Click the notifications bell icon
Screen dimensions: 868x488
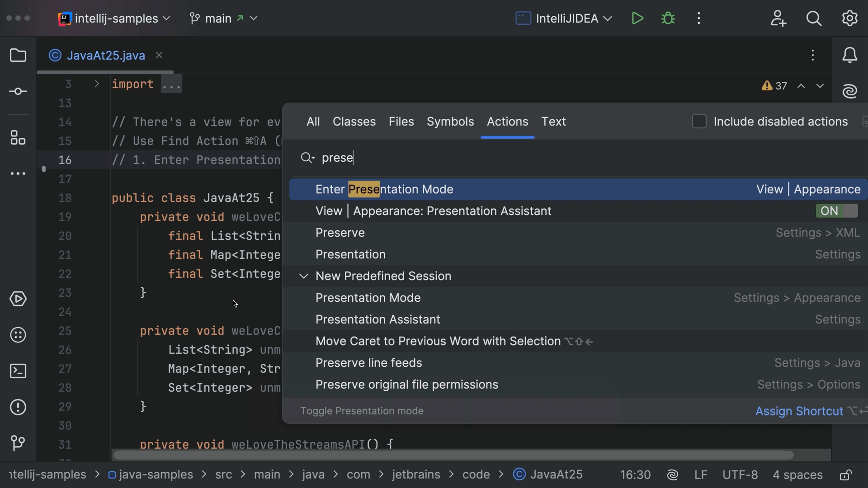tap(849, 55)
